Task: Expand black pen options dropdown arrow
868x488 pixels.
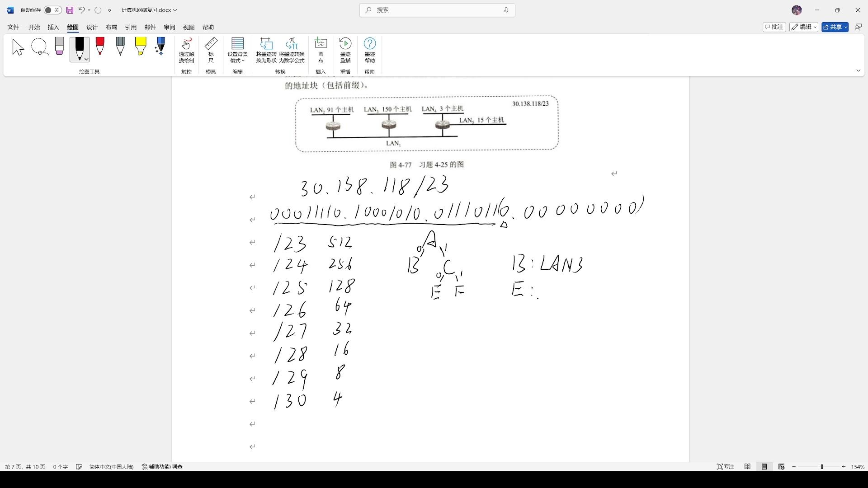Action: [86, 59]
